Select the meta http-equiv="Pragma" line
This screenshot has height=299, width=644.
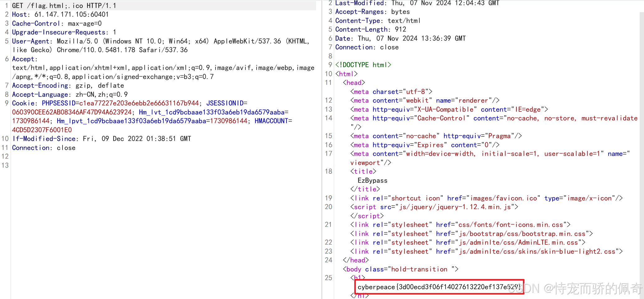coord(436,136)
